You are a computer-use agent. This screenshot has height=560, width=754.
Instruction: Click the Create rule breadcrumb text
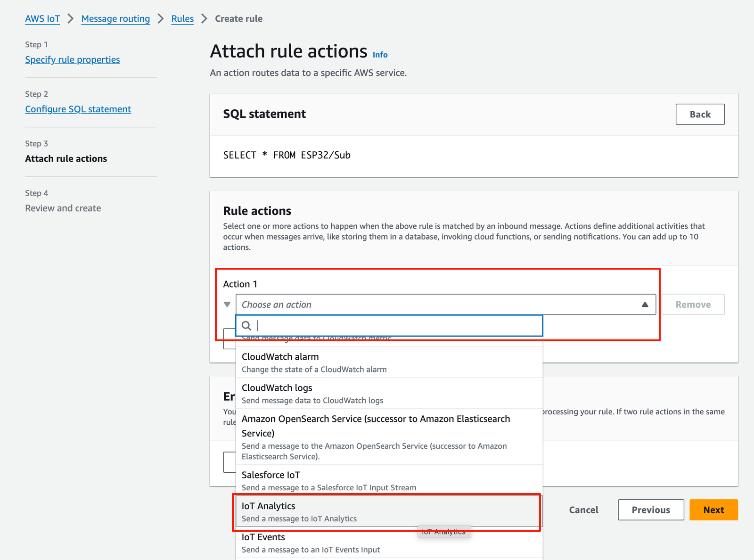point(239,19)
